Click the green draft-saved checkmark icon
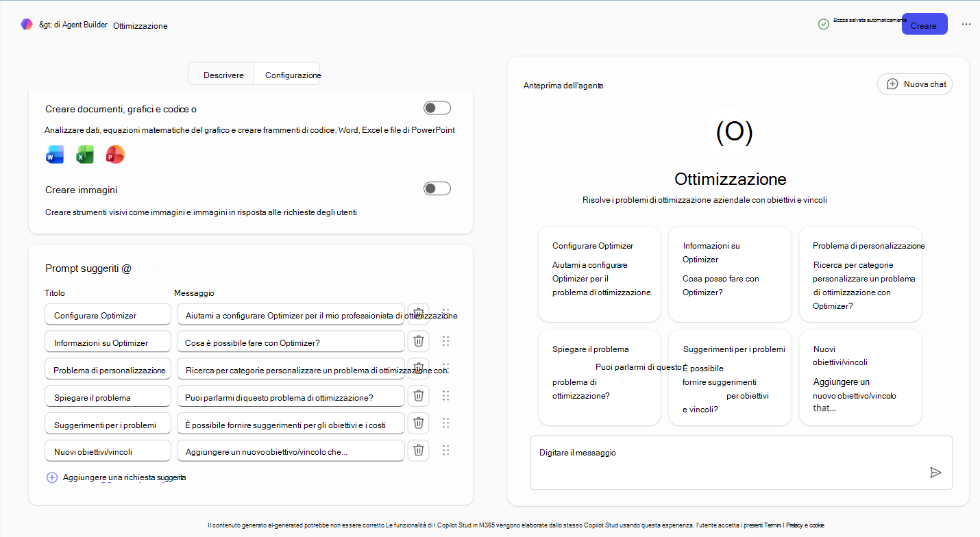 click(824, 24)
